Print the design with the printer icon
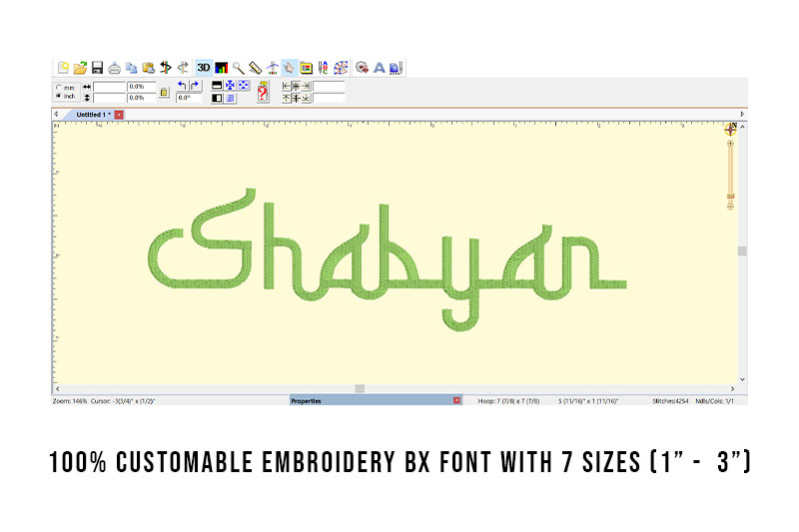 coord(114,68)
